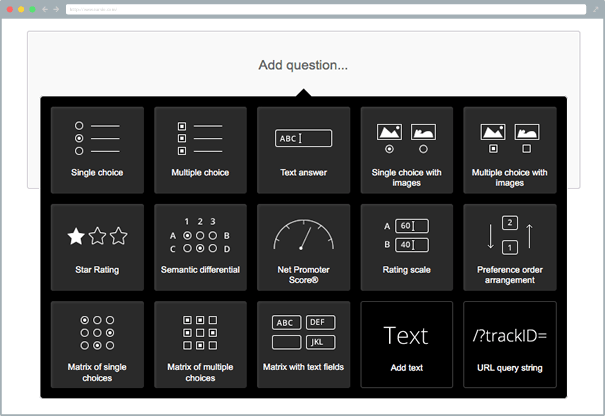Choose the Semantic differential question type

200,247
